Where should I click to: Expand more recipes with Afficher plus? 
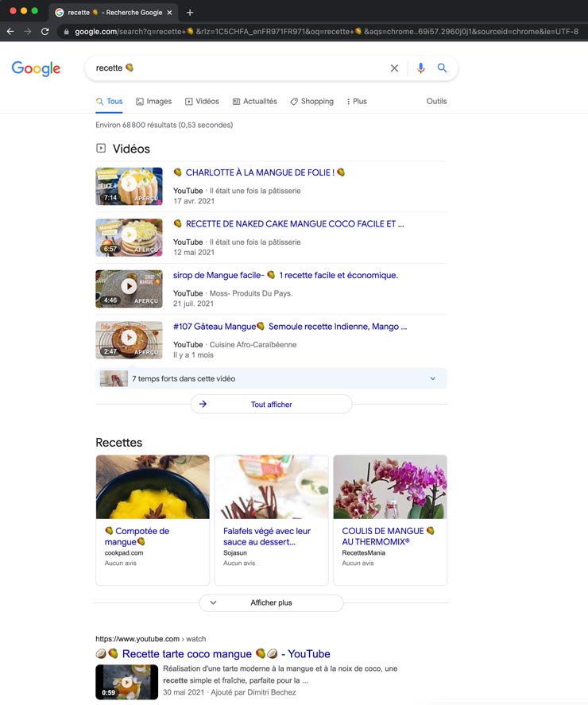[x=271, y=603]
